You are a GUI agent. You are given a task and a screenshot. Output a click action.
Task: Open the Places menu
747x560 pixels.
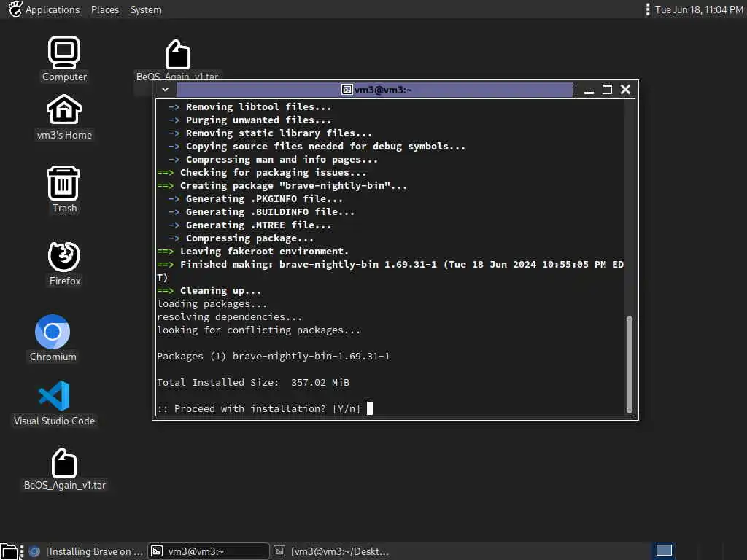pyautogui.click(x=105, y=9)
